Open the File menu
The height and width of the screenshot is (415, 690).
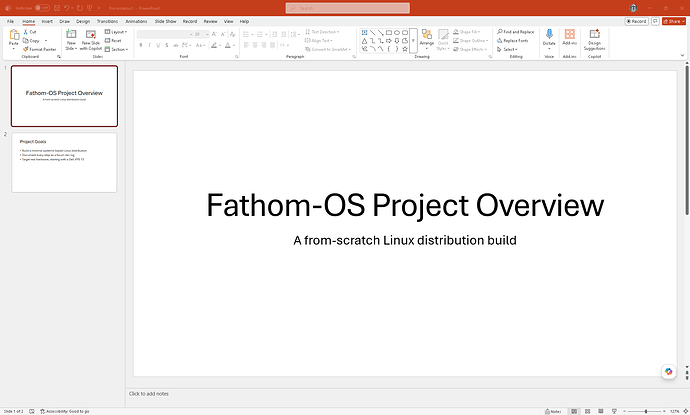pos(10,21)
